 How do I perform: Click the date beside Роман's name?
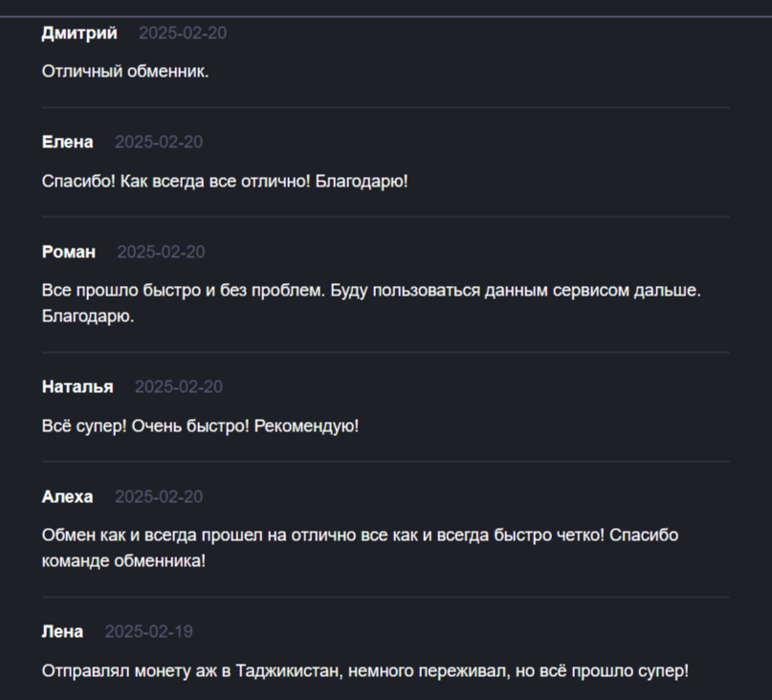(x=161, y=252)
